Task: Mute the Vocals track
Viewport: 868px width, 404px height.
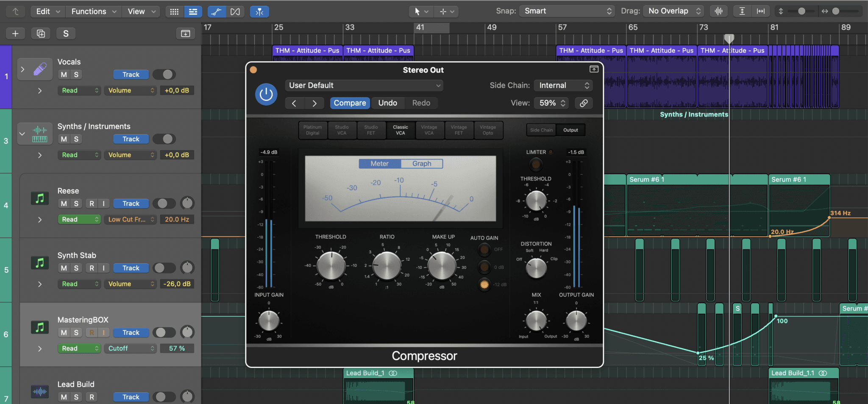Action: click(64, 75)
